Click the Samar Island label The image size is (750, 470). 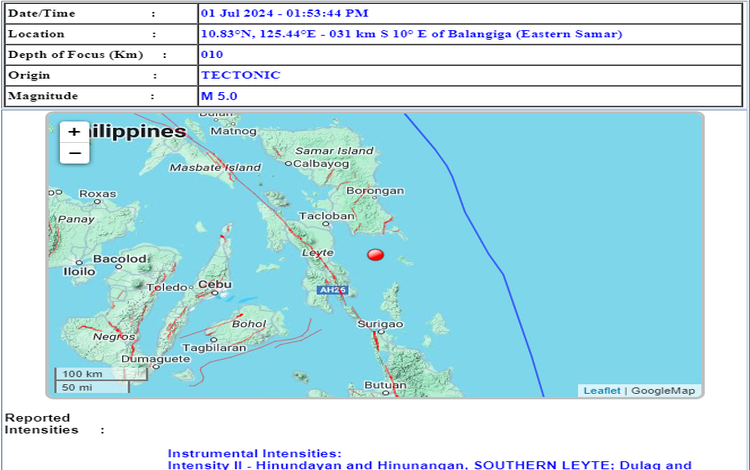(x=334, y=151)
